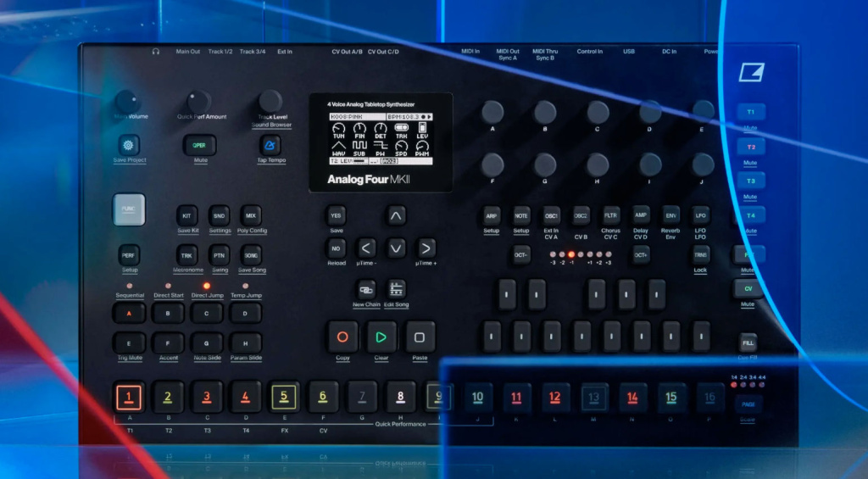The image size is (868, 479).
Task: Open the Edit Song button
Action: (x=396, y=289)
